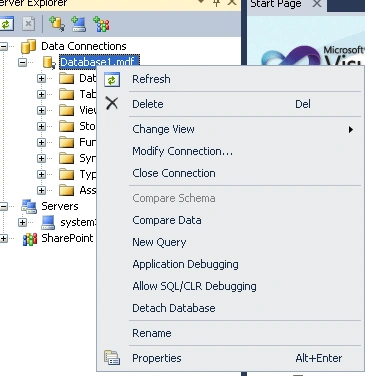Open Properties from the context menu
Image resolution: width=365 pixels, height=376 pixels.
coord(230,358)
